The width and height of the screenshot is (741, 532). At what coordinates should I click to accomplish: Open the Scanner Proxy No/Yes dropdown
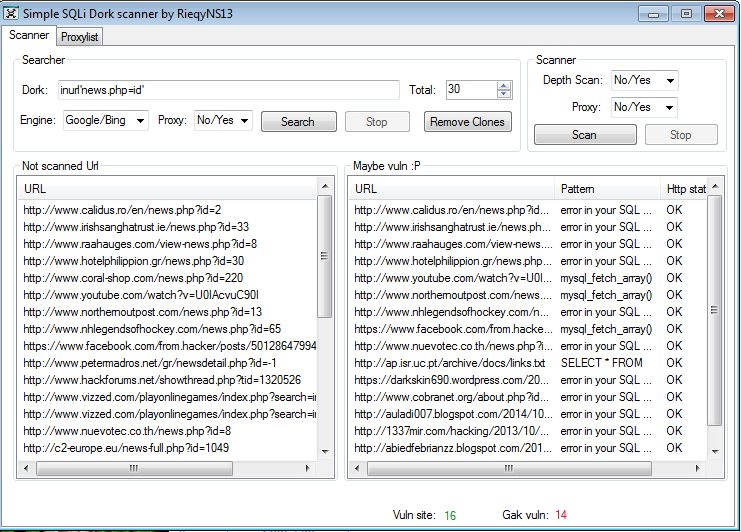tap(644, 107)
